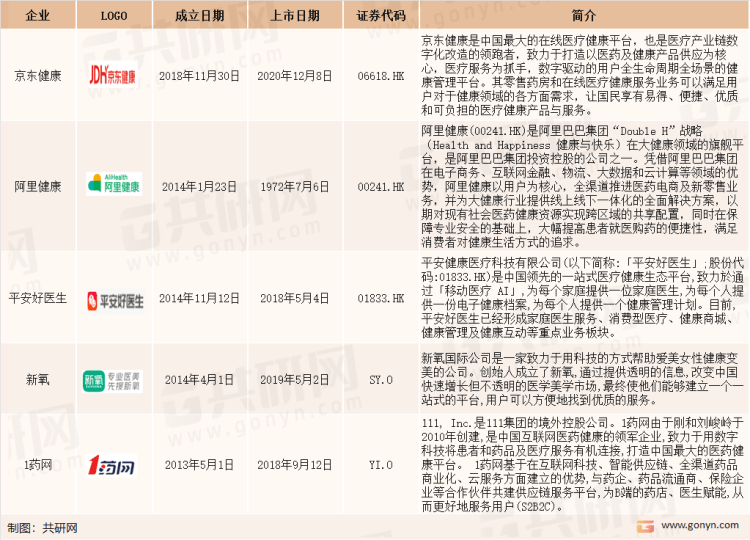This screenshot has height=540, width=750.
Task: Click the 2014年4月1日 founding date
Action: pos(198,381)
